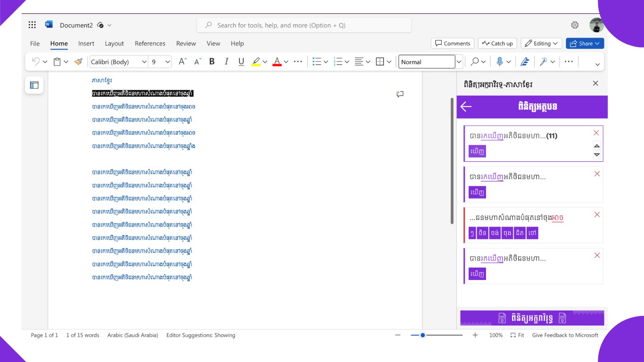The height and width of the screenshot is (362, 644).
Task: Open the Comments pane button
Action: tap(453, 43)
